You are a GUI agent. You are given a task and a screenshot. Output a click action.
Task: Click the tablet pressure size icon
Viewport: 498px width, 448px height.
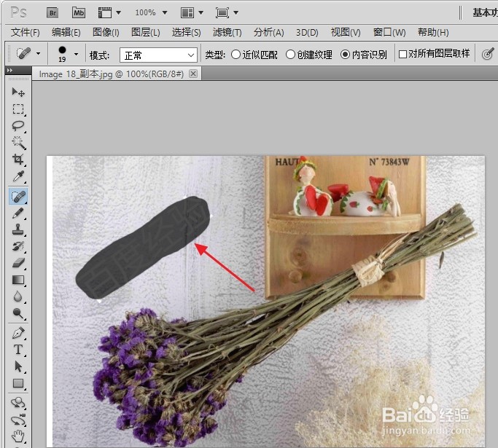[488, 54]
